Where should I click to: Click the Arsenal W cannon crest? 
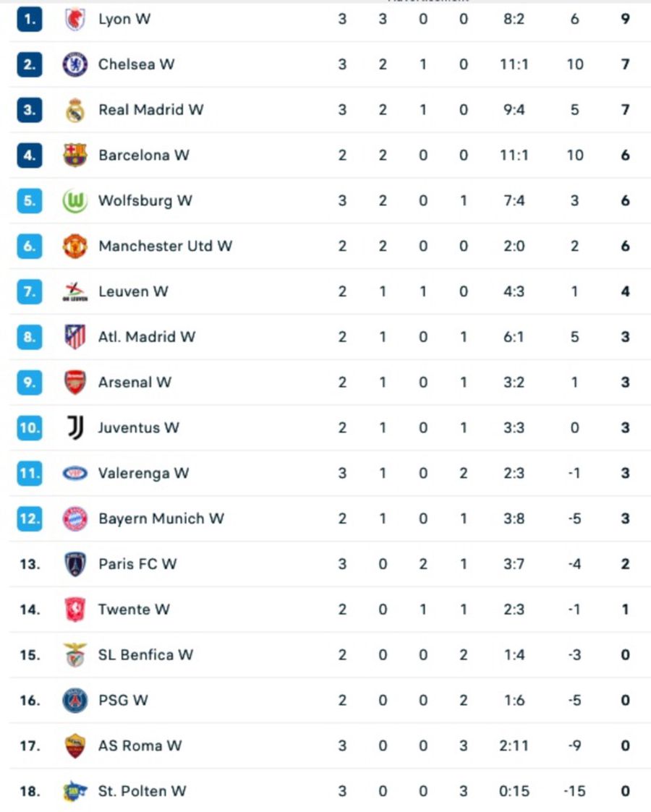[x=76, y=382]
